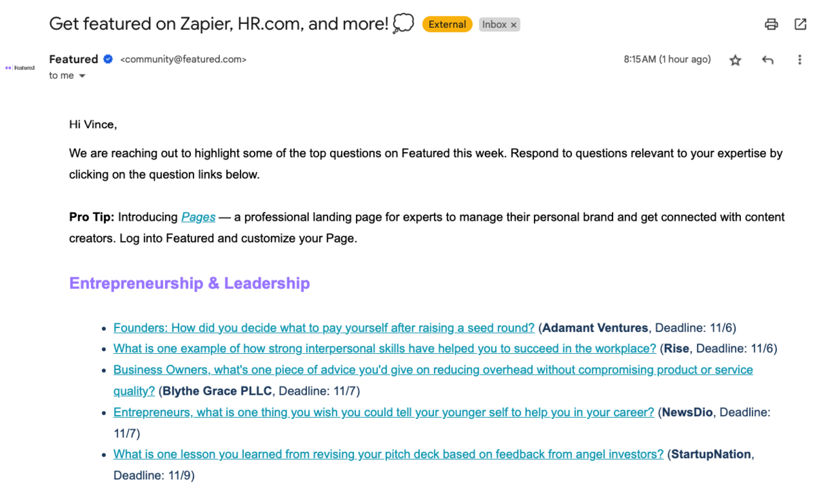Open the Pages link in Pro Tip
This screenshot has width=815, height=504.
[x=198, y=217]
